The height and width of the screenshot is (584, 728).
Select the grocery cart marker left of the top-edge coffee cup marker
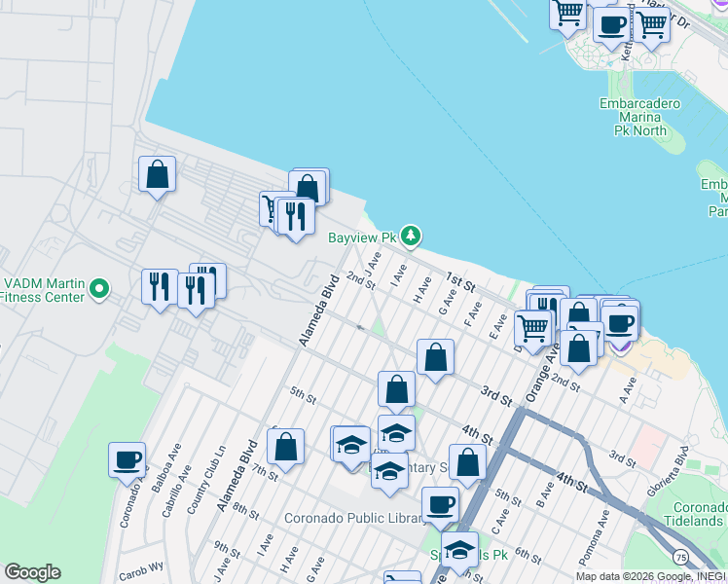click(567, 17)
